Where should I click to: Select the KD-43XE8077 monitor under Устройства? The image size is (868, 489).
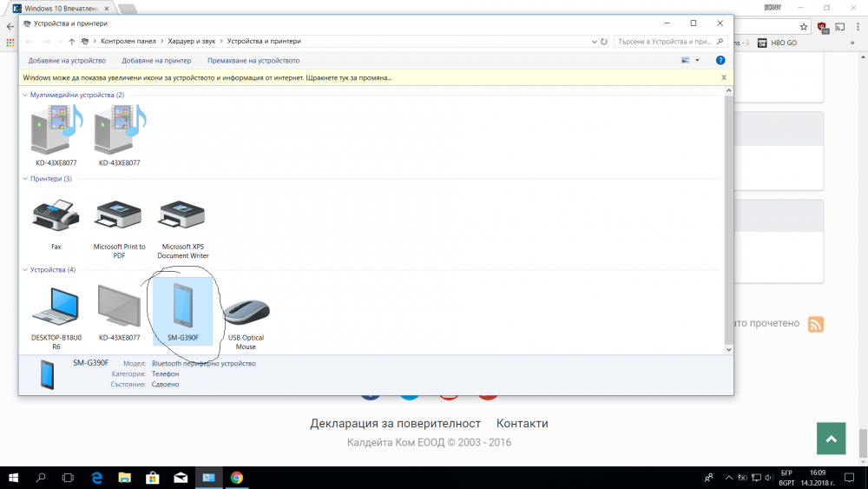[119, 313]
